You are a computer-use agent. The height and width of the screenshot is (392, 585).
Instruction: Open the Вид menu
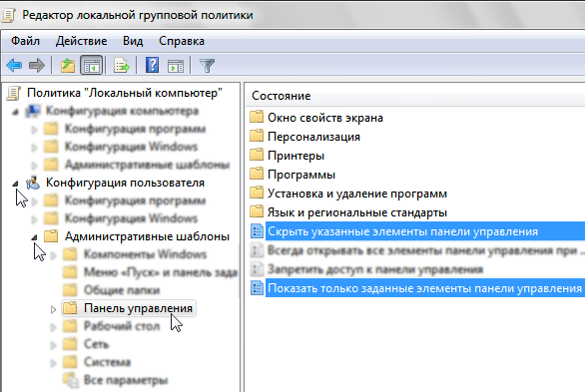coord(133,41)
